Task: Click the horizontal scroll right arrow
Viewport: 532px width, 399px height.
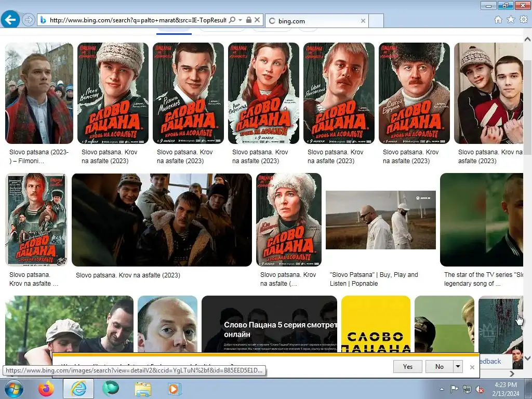Action: (512, 374)
